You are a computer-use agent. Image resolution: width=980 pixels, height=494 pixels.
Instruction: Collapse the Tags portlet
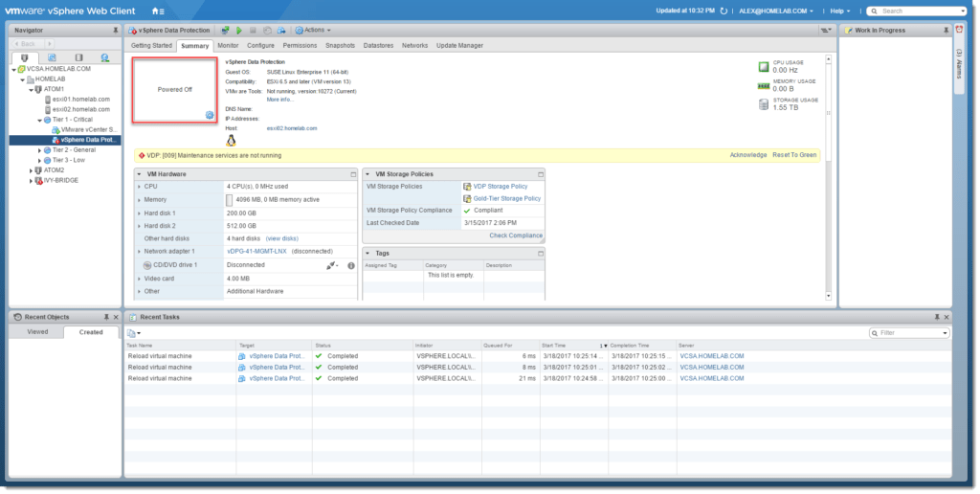point(367,254)
